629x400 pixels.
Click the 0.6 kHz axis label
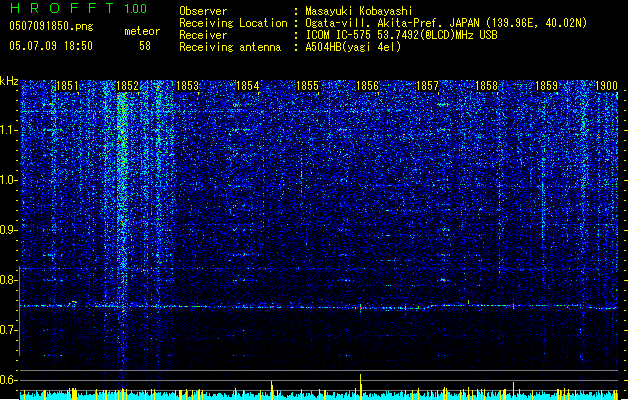click(9, 380)
